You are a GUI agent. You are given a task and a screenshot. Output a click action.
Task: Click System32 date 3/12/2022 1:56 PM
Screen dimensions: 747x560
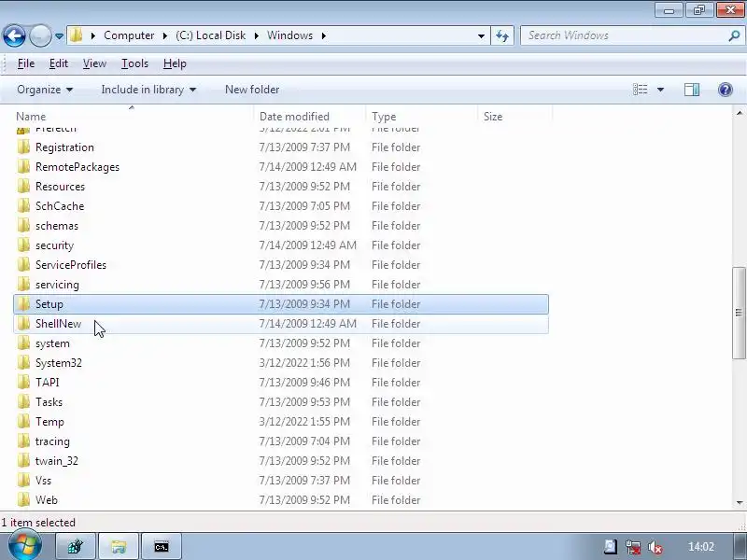[304, 363]
